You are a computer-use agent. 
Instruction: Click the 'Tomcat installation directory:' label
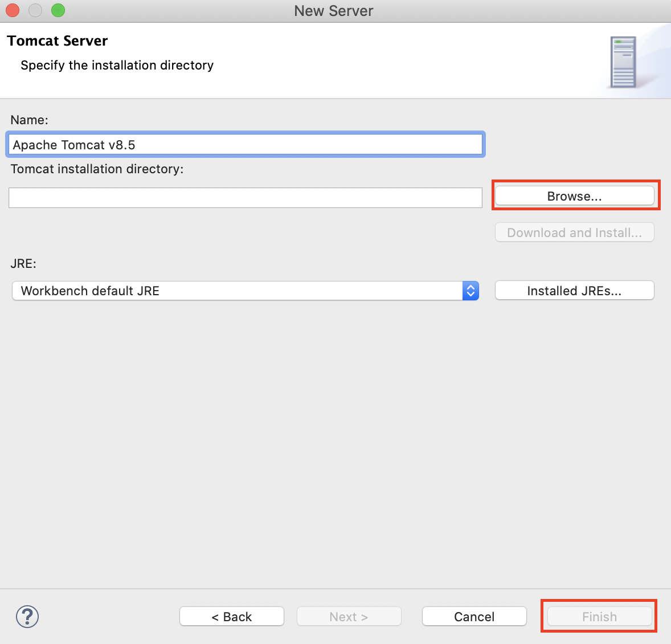97,169
